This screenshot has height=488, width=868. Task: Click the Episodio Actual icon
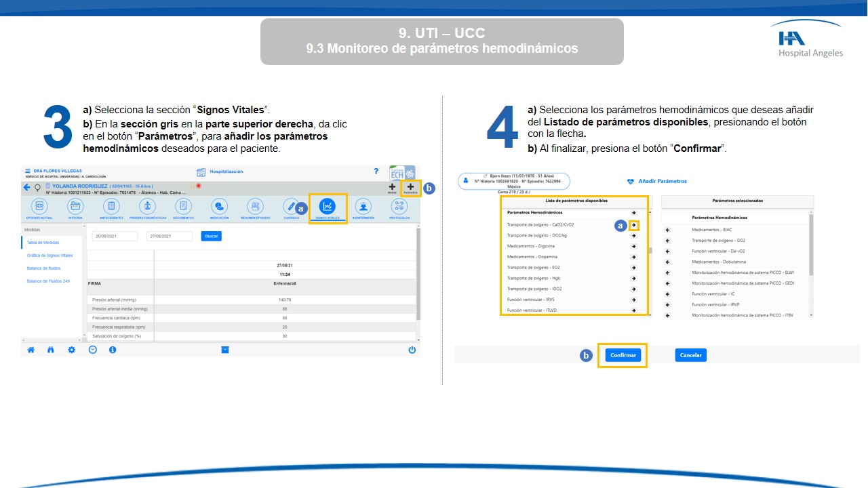pyautogui.click(x=39, y=206)
